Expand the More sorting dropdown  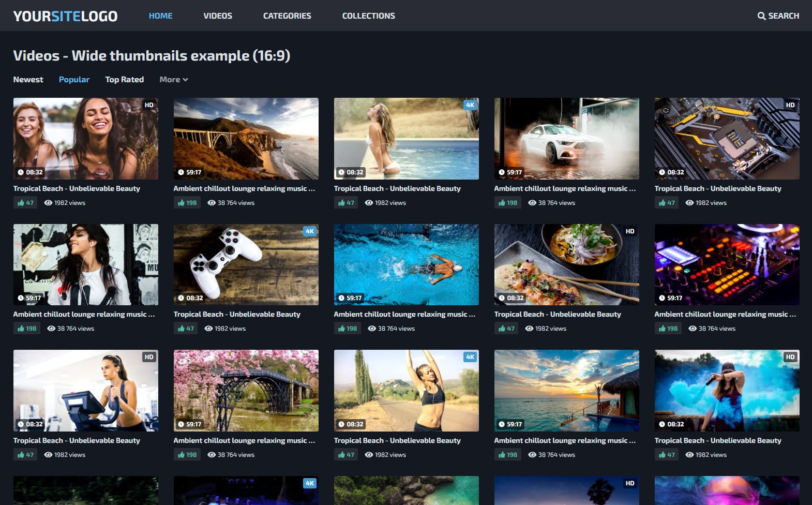[174, 80]
